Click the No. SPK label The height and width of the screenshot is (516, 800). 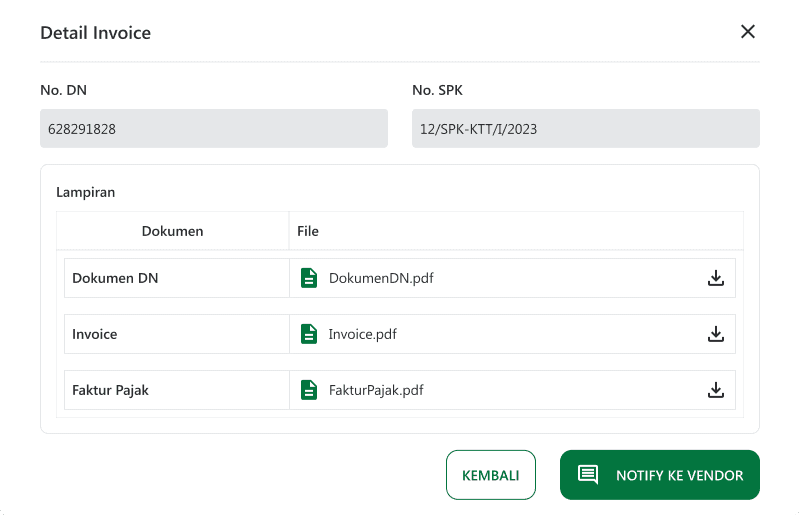pyautogui.click(x=437, y=90)
